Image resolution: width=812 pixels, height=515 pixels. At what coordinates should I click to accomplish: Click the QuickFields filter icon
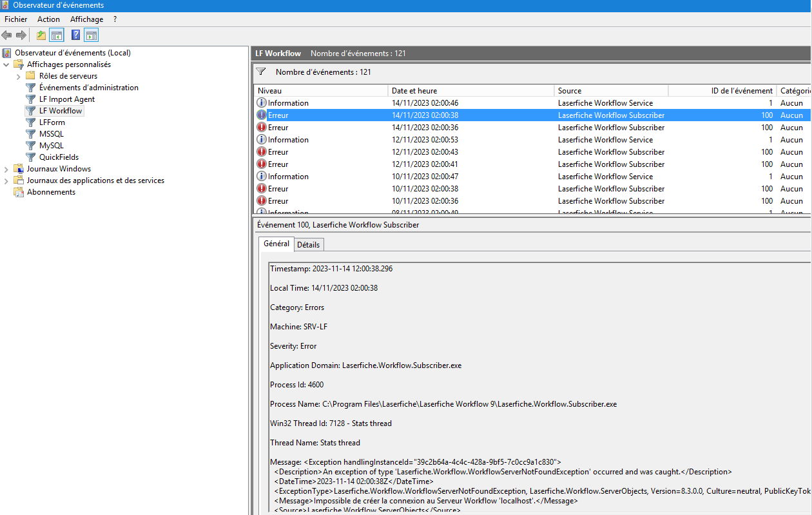pyautogui.click(x=30, y=157)
